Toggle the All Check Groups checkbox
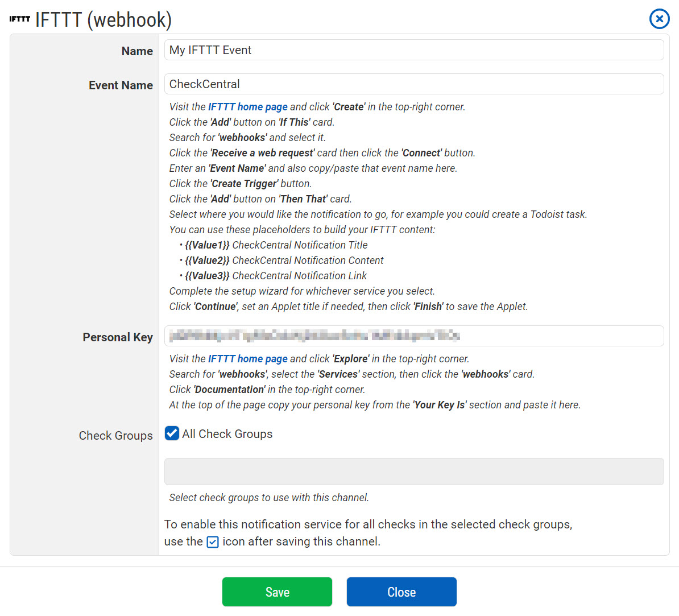 pos(172,433)
